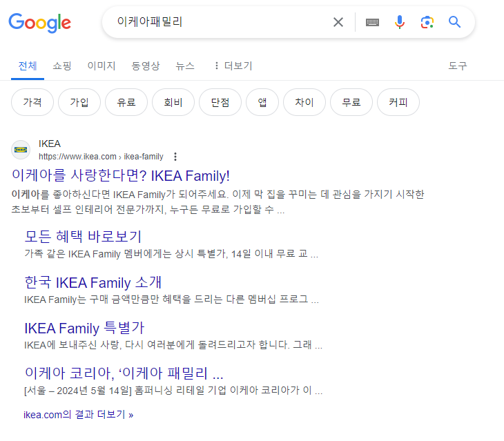This screenshot has height=441, width=504.
Task: Click the IKEA favicon in result
Action: point(21,150)
